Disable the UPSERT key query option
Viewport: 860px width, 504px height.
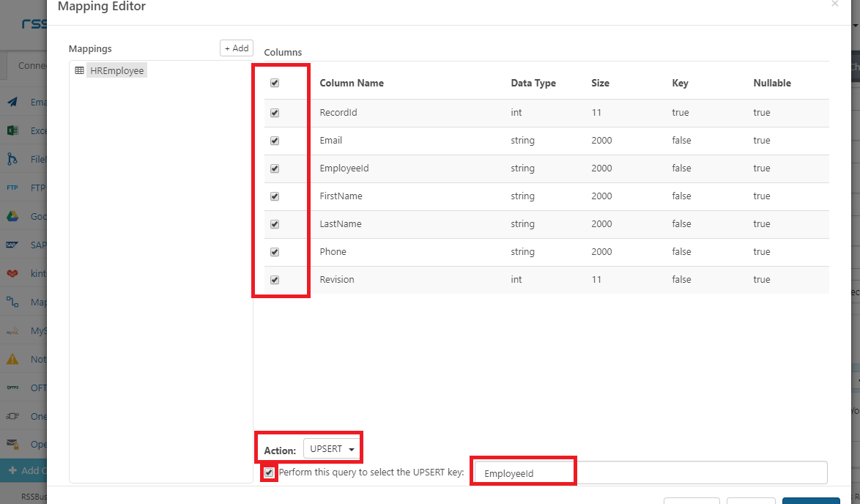269,472
